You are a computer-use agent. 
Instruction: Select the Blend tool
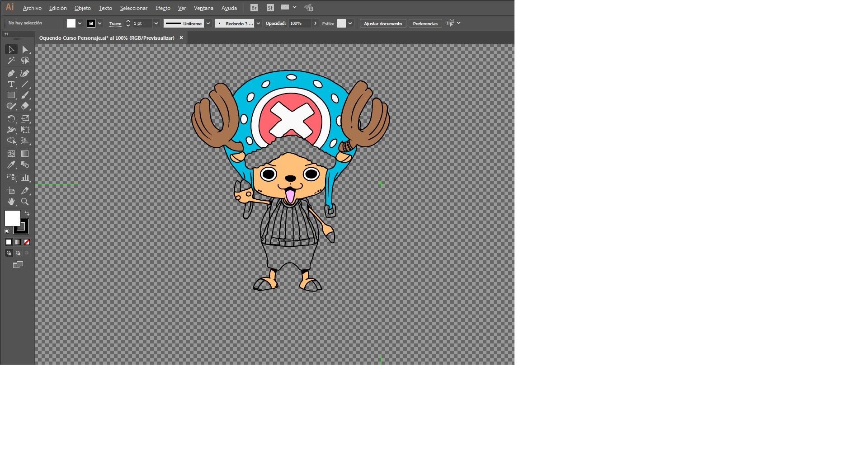[25, 165]
